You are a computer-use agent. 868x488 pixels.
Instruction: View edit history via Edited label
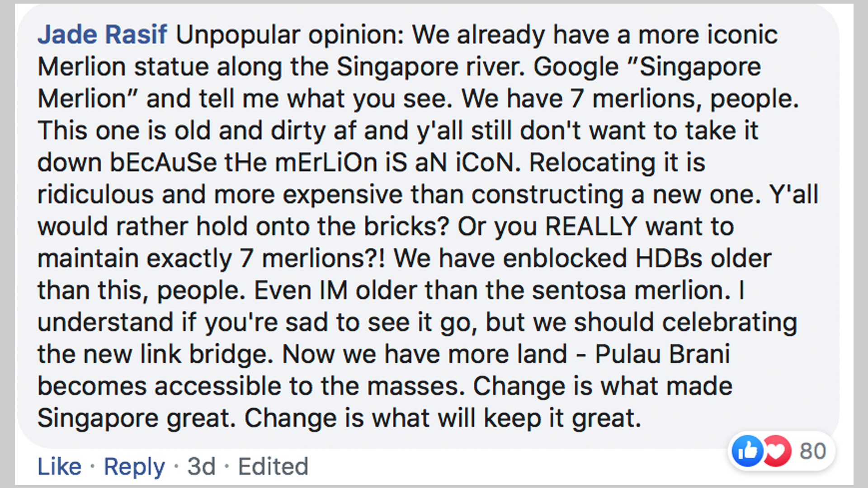click(x=273, y=466)
